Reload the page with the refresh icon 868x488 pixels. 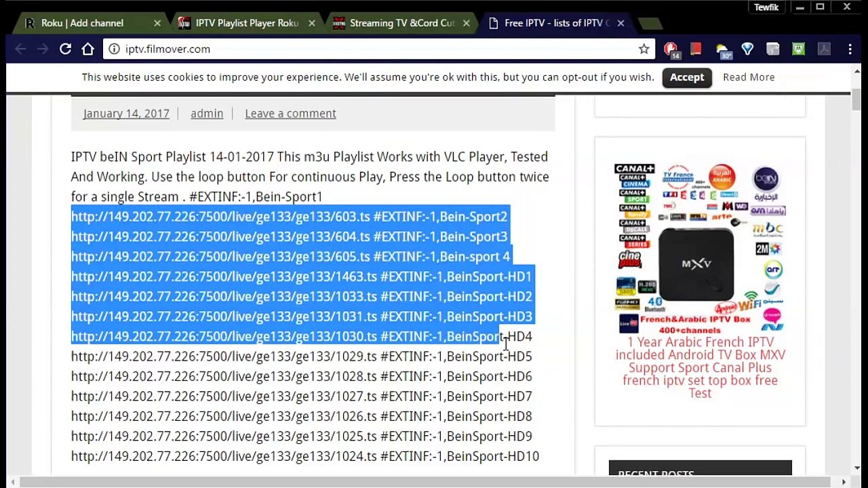[65, 49]
